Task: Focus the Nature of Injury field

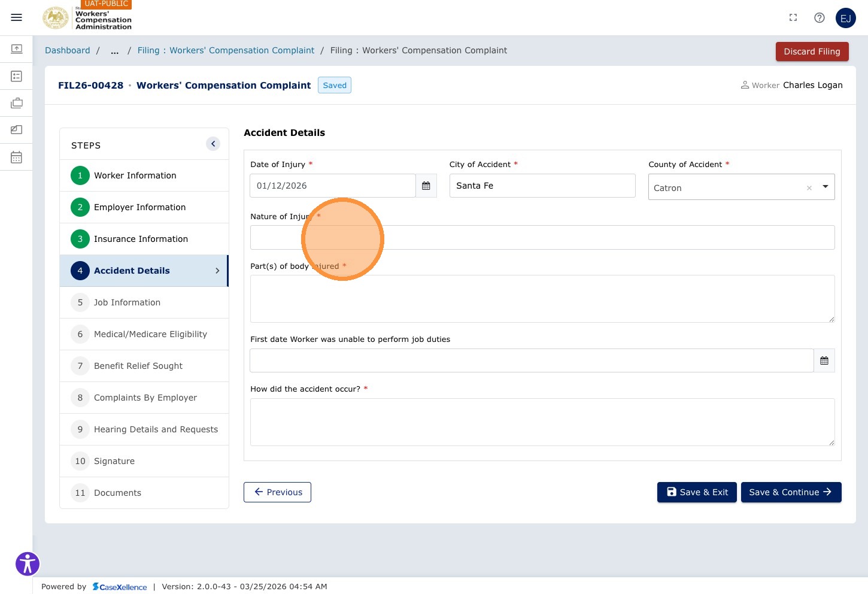Action: click(542, 238)
